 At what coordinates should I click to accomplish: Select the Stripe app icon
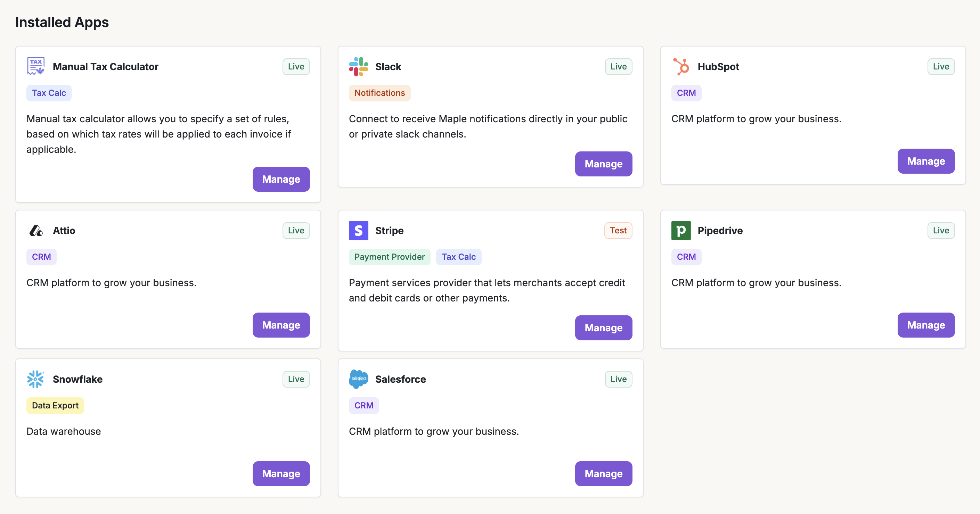(x=358, y=230)
